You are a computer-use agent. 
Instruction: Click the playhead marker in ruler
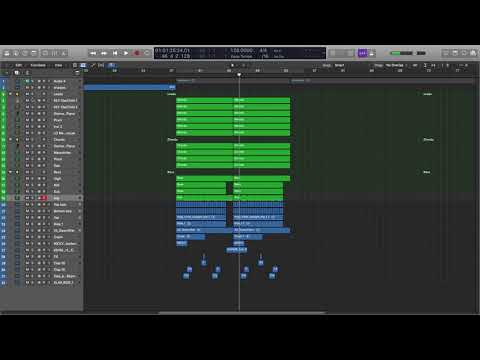pyautogui.click(x=239, y=75)
